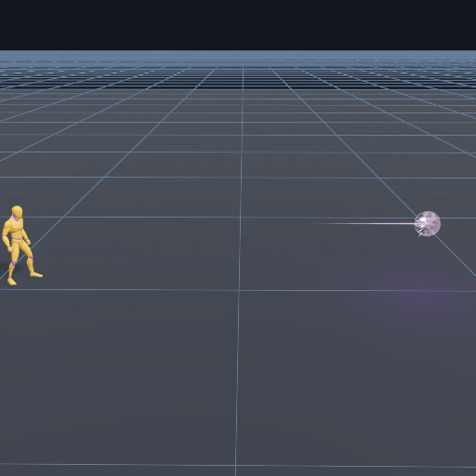
Task: Click the hazy blue horizon band
Action: tap(238, 55)
